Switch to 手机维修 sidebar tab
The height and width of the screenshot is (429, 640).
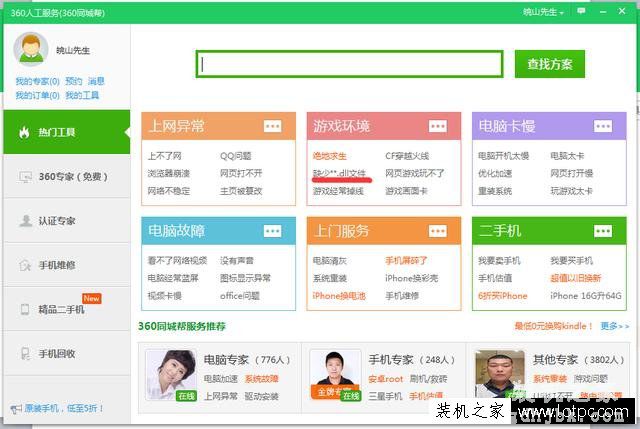click(x=67, y=265)
